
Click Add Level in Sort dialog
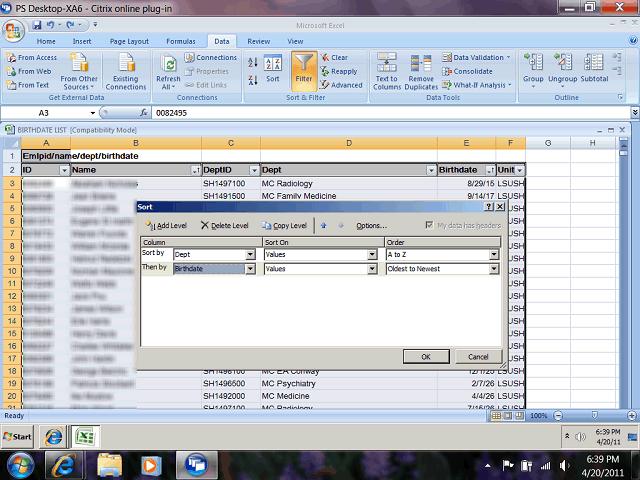point(166,225)
